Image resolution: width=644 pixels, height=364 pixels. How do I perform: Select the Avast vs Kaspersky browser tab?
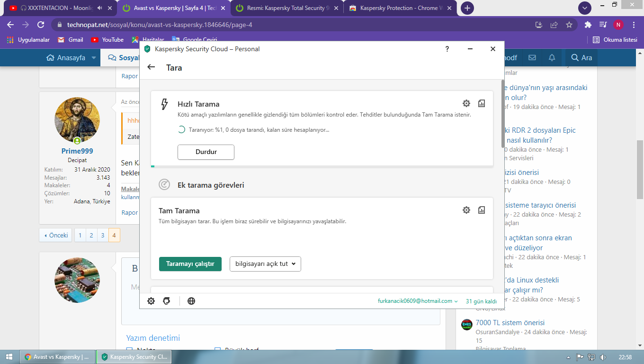pos(174,8)
